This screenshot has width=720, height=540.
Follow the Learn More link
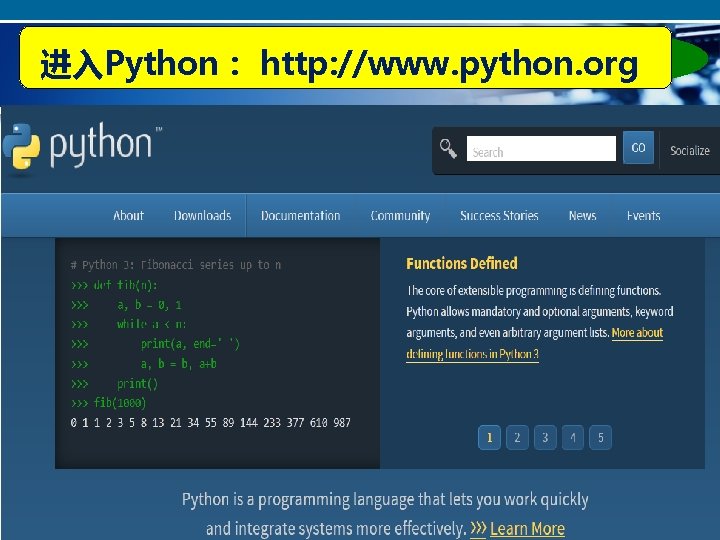pos(527,529)
